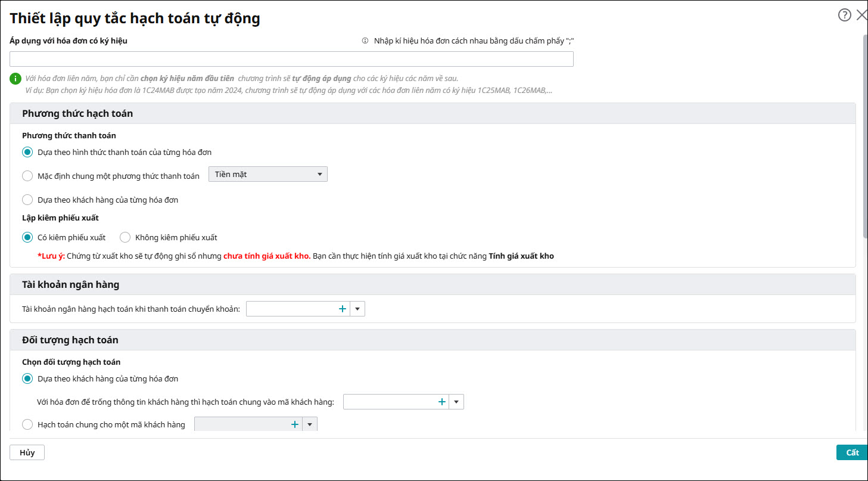868x481 pixels.
Task: Choose 'Dựa theo khách hàng của từng hóa đơn' payment option
Action: [x=27, y=200]
